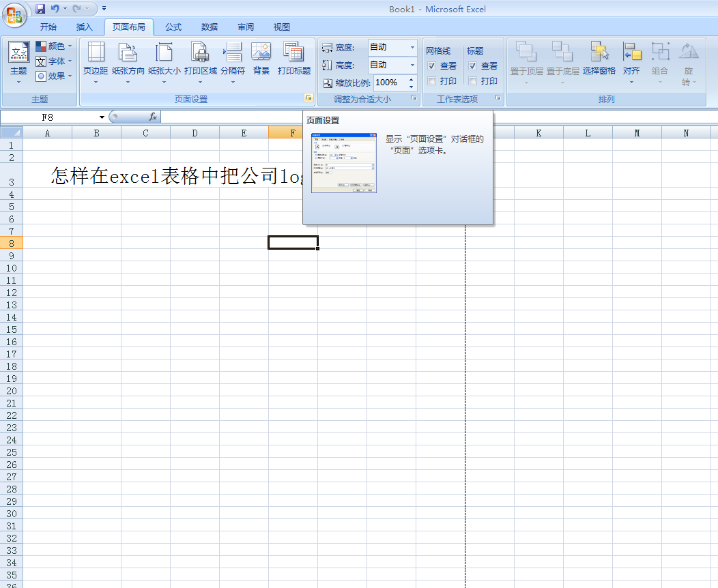Toggle 网格线 查看 gridlines view checkbox
This screenshot has width=718, height=588.
point(431,66)
